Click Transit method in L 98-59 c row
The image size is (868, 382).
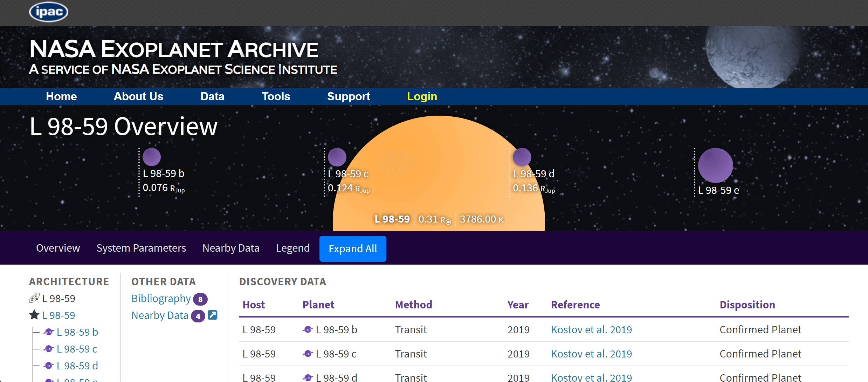click(411, 354)
